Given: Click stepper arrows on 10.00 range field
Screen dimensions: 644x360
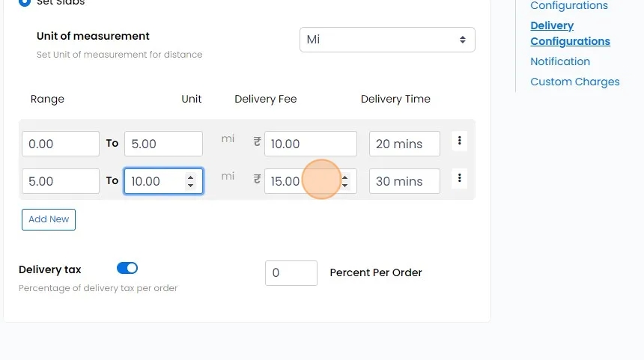Looking at the screenshot, I should click(190, 181).
